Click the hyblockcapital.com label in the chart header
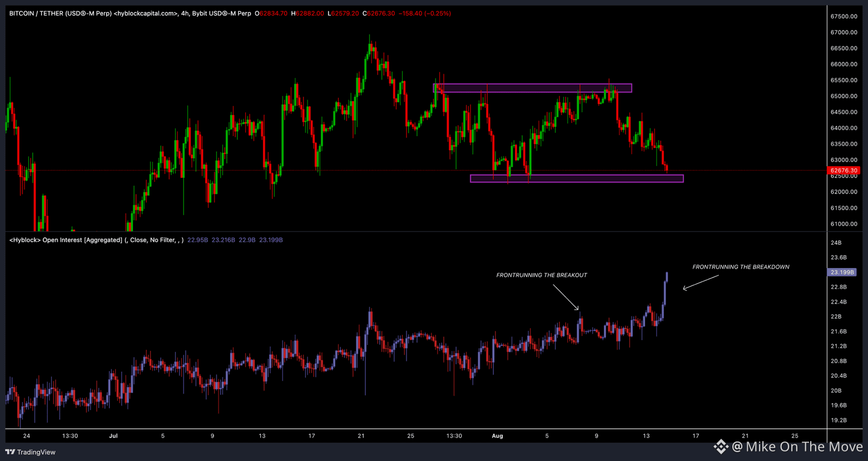 point(146,13)
